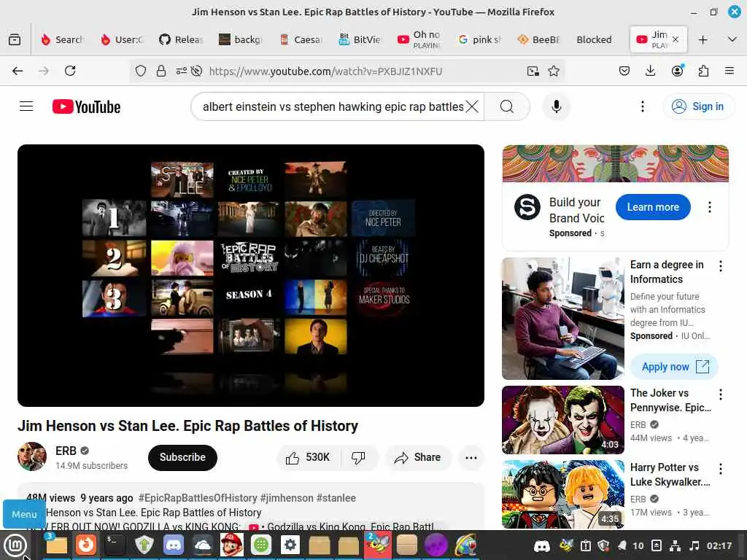Image resolution: width=747 pixels, height=560 pixels.
Task: Subscribe to the ERB channel
Action: pos(182,458)
